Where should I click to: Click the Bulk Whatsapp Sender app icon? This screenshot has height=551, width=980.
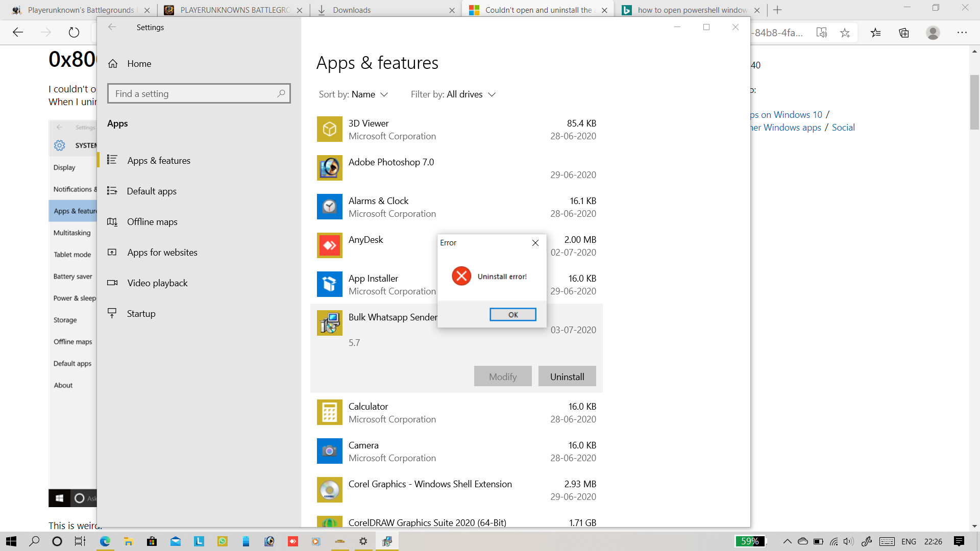tap(330, 323)
